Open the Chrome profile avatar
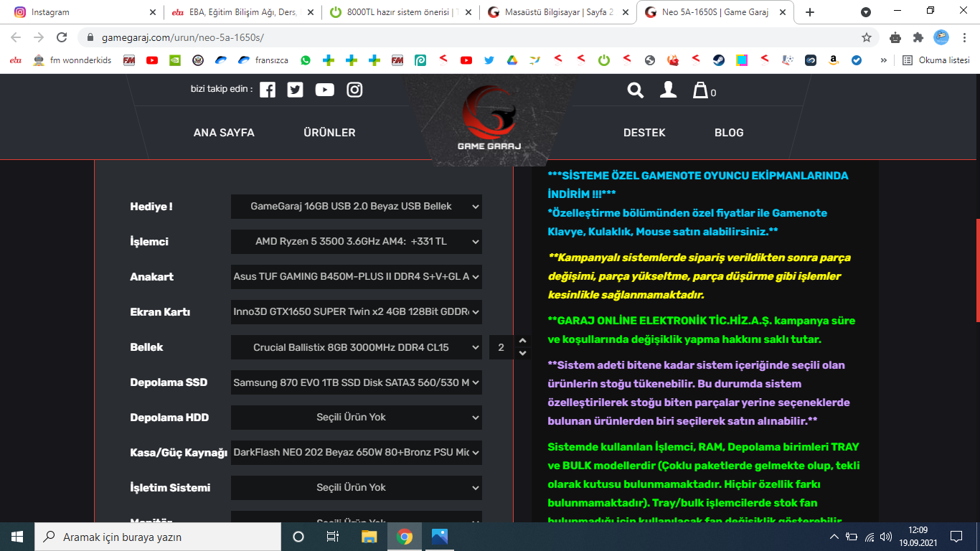Screen dimensions: 980x551 point(941,37)
